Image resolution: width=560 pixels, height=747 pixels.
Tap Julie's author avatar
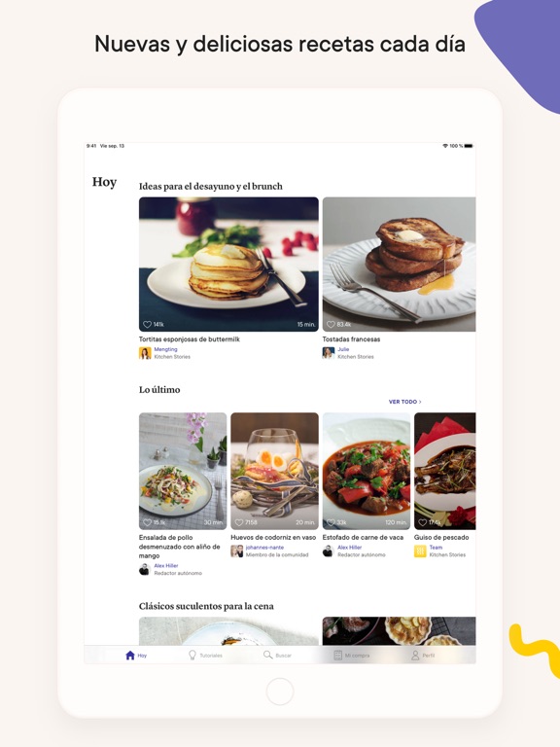pos(328,352)
